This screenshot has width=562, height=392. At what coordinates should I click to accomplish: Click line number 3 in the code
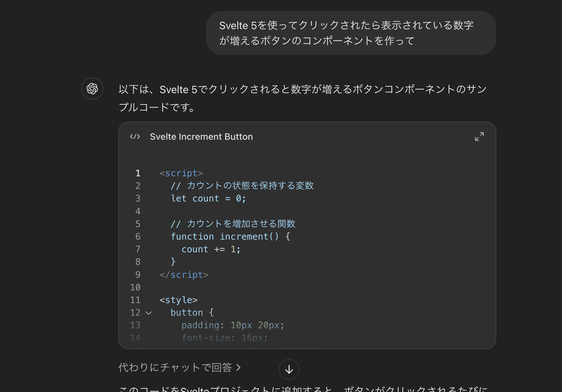pos(138,198)
